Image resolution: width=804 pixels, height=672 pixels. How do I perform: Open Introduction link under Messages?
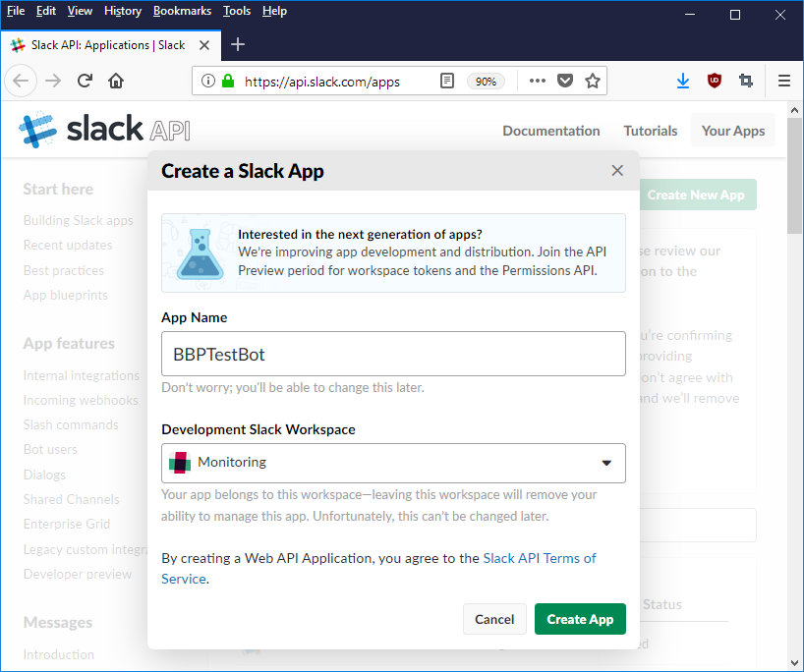[x=58, y=654]
